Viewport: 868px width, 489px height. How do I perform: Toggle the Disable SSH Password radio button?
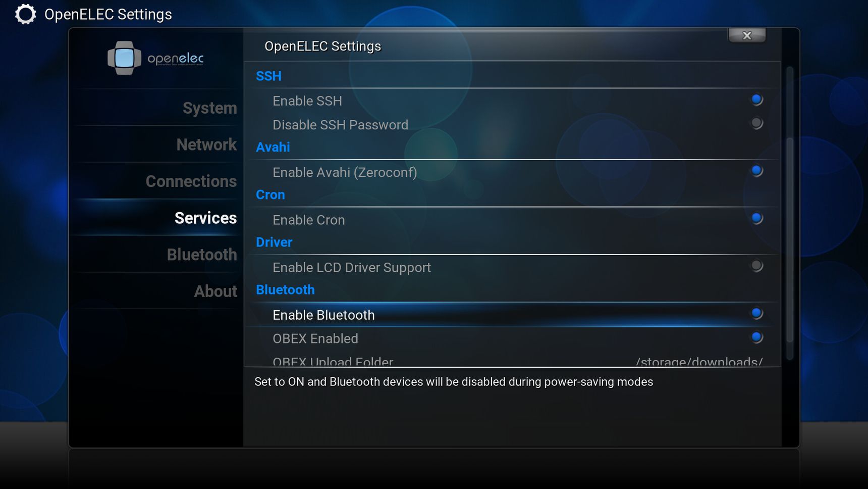pyautogui.click(x=756, y=123)
